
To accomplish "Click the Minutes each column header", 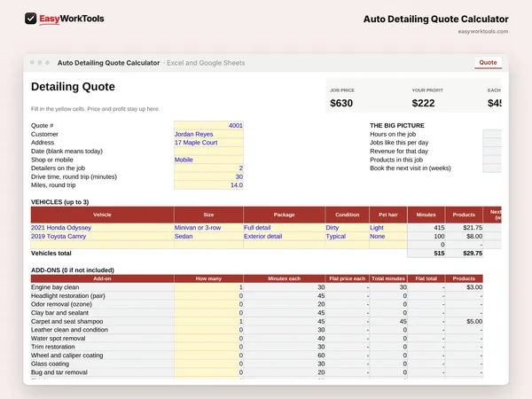I will click(x=284, y=278).
